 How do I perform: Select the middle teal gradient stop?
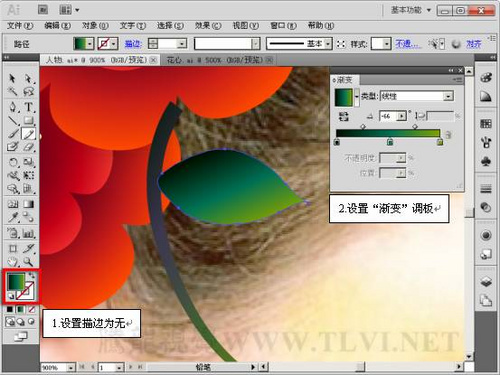390,142
